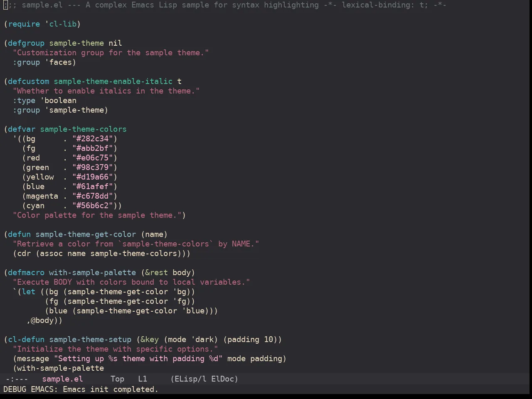Click sample-theme-enable-italic variable name
Viewport: 532px width, 399px height.
tap(113, 81)
